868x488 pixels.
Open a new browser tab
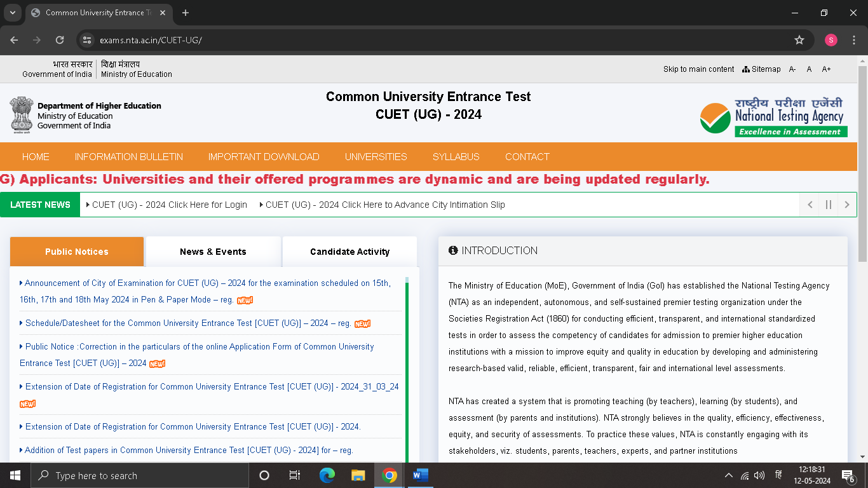click(186, 13)
